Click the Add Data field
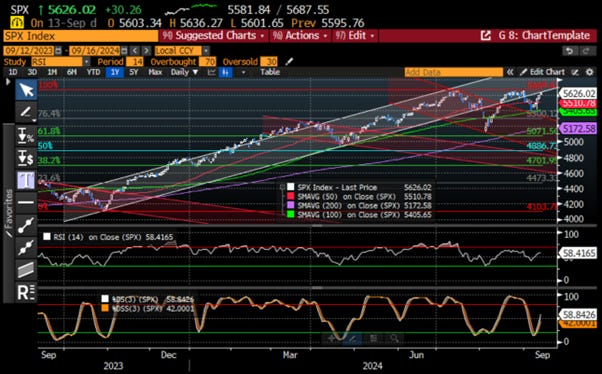 click(x=453, y=72)
